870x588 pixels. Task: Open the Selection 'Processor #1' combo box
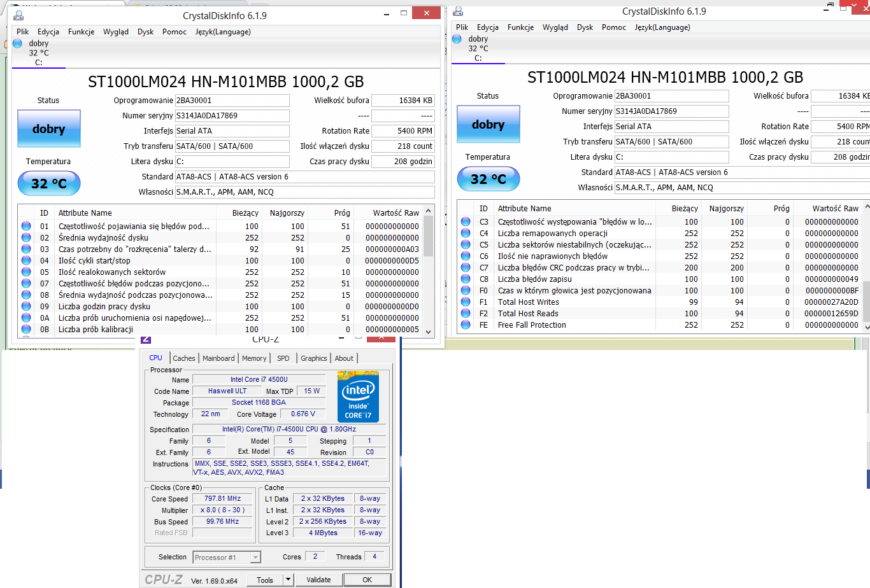pyautogui.click(x=227, y=557)
